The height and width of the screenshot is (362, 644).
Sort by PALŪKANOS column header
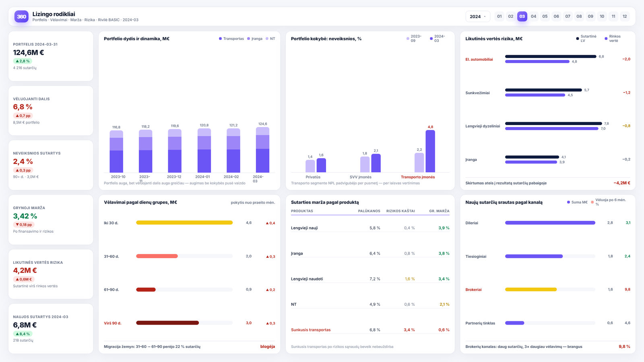tap(369, 211)
